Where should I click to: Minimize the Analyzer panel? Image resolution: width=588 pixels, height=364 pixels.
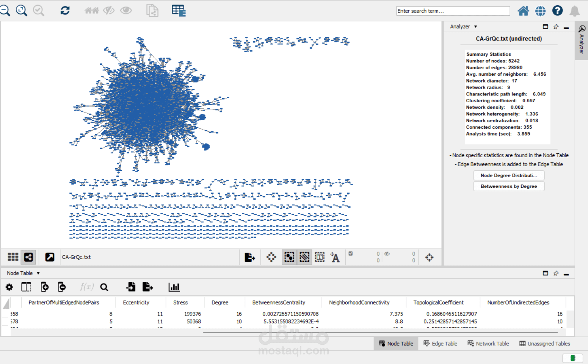pos(566,27)
